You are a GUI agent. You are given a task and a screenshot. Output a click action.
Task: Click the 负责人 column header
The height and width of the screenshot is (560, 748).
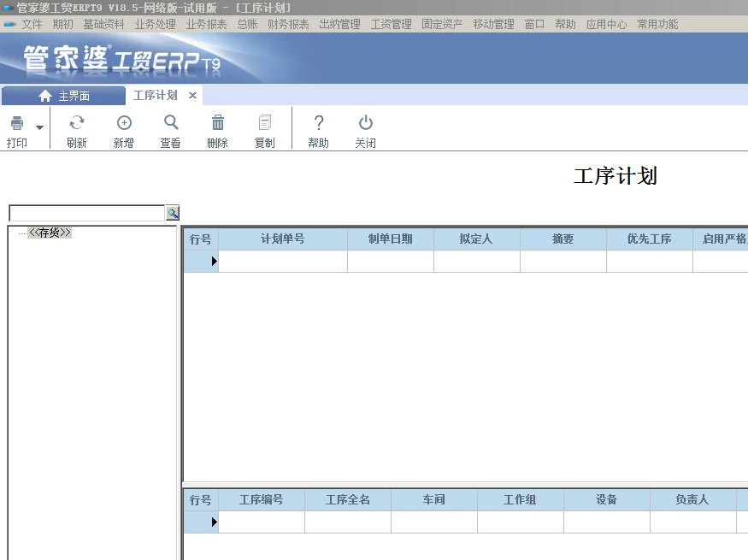pyautogui.click(x=692, y=500)
